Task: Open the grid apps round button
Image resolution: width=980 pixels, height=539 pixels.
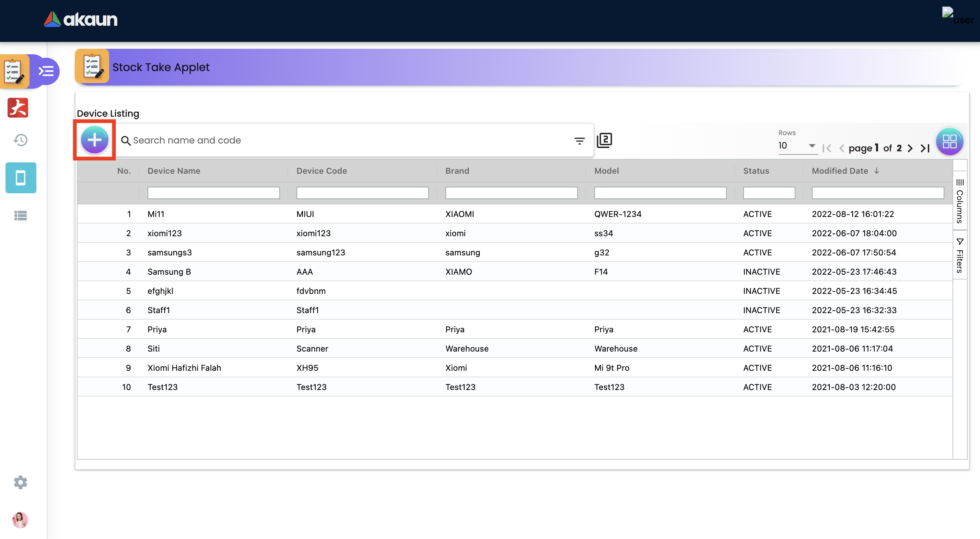Action: 949,141
